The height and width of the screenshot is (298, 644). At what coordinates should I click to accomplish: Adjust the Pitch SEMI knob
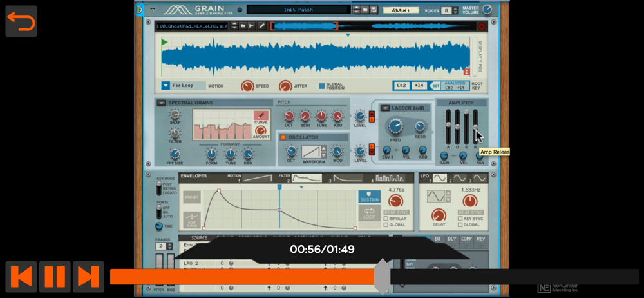click(x=305, y=115)
